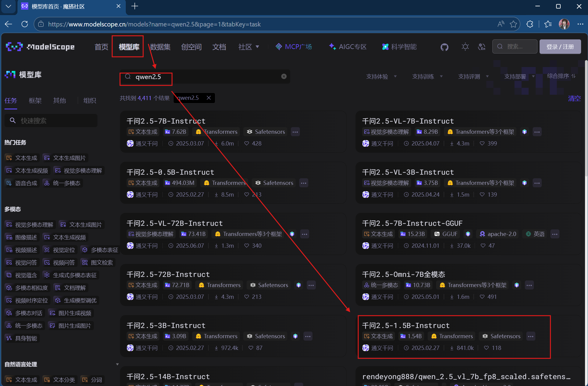Viewport: 588px width, 386px height.
Task: Clear the qwen2.5 search field icon
Action: (x=284, y=76)
